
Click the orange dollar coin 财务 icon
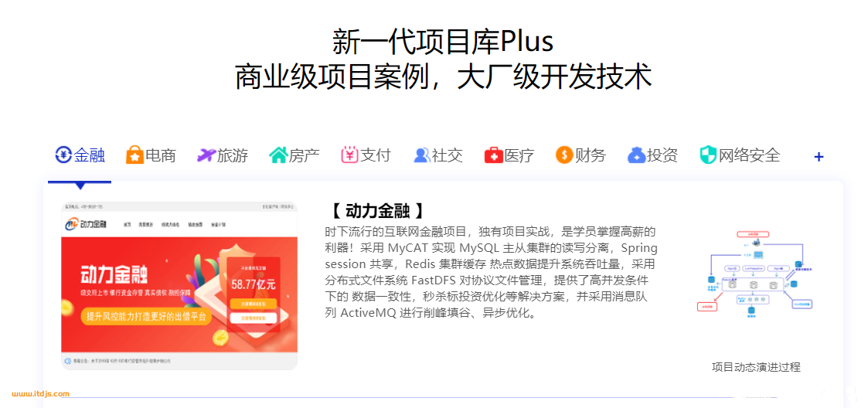tap(564, 155)
